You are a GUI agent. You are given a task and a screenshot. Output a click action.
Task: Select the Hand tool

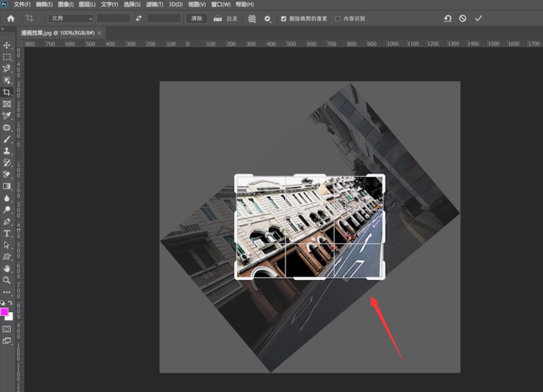coord(7,268)
